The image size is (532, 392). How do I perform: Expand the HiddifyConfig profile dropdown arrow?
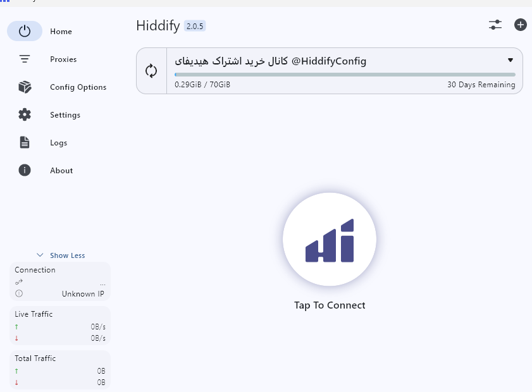(510, 60)
